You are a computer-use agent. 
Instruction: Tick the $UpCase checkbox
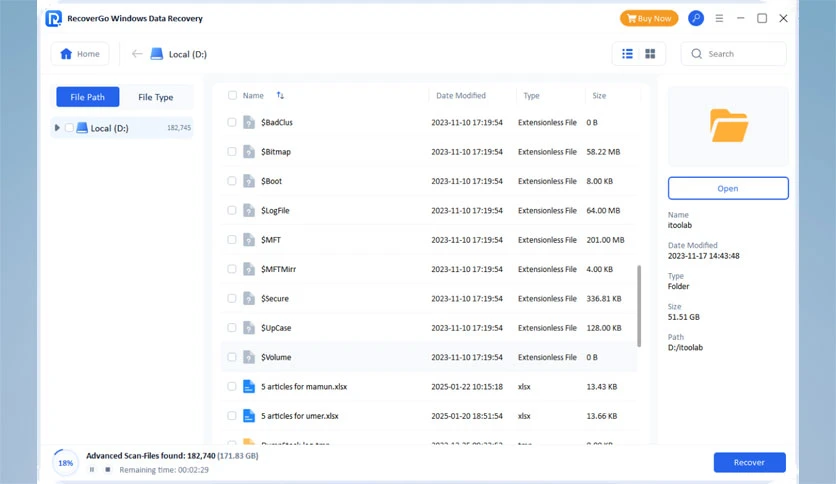click(232, 327)
